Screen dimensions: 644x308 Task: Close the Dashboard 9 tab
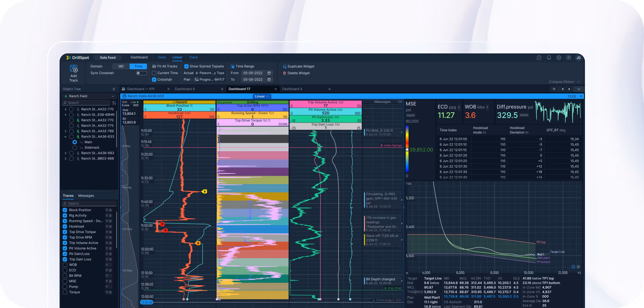pos(222,89)
